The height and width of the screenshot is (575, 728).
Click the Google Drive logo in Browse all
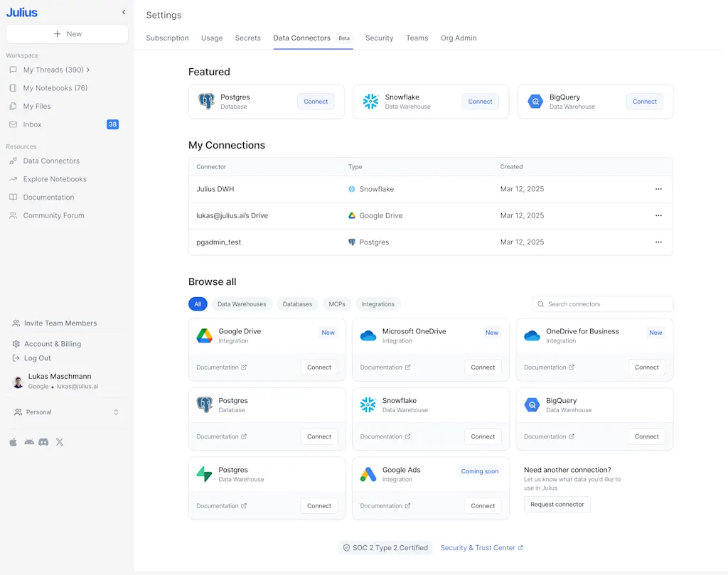click(x=205, y=335)
